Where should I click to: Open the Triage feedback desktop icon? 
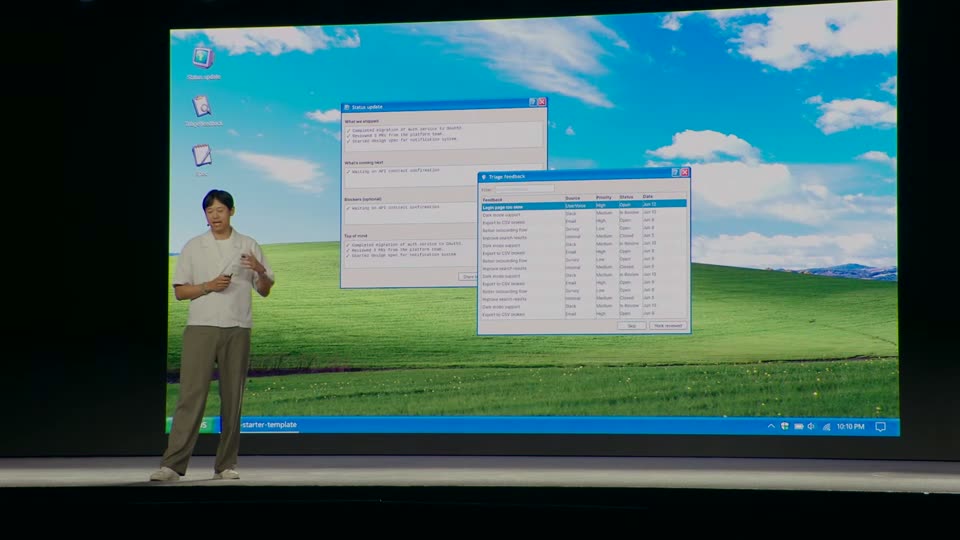point(202,106)
